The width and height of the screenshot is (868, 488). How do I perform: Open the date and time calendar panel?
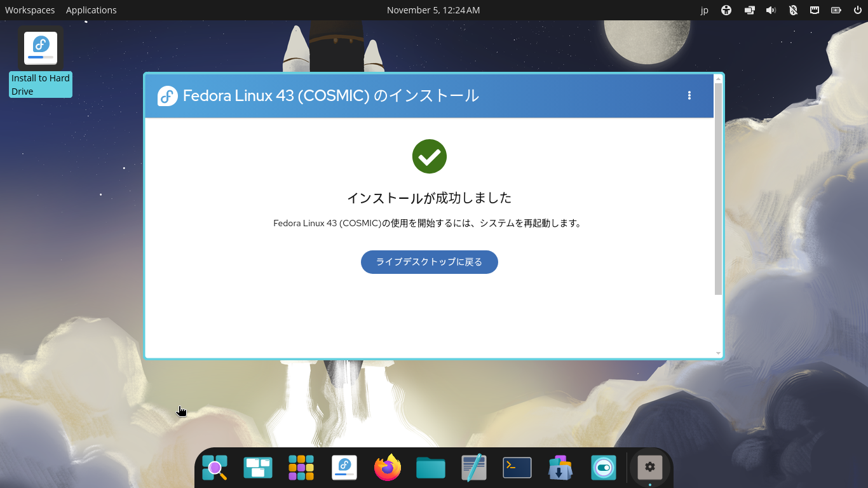[433, 10]
